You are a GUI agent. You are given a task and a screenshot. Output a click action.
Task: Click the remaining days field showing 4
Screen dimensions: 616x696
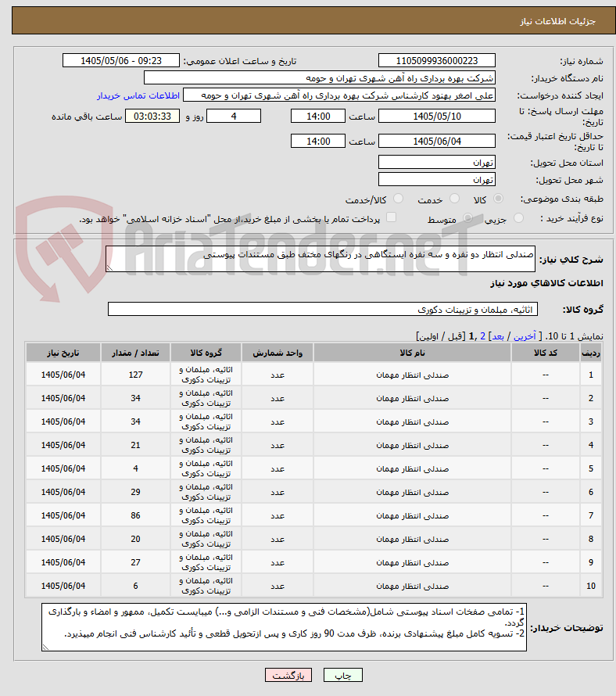click(x=234, y=117)
